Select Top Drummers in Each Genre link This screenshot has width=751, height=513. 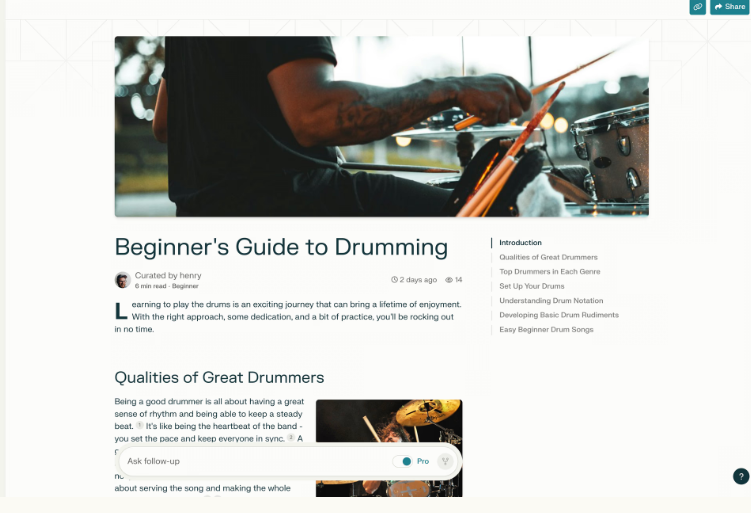coord(549,272)
